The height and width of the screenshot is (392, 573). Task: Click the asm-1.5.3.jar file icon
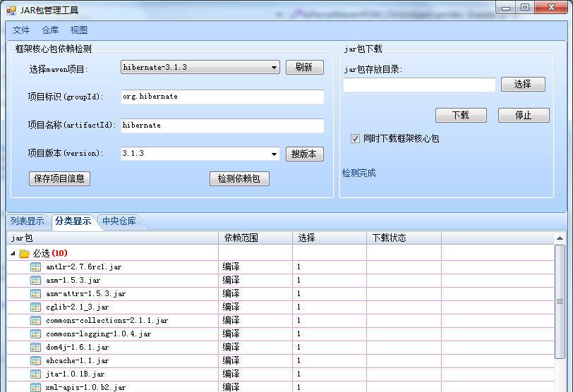tap(35, 281)
